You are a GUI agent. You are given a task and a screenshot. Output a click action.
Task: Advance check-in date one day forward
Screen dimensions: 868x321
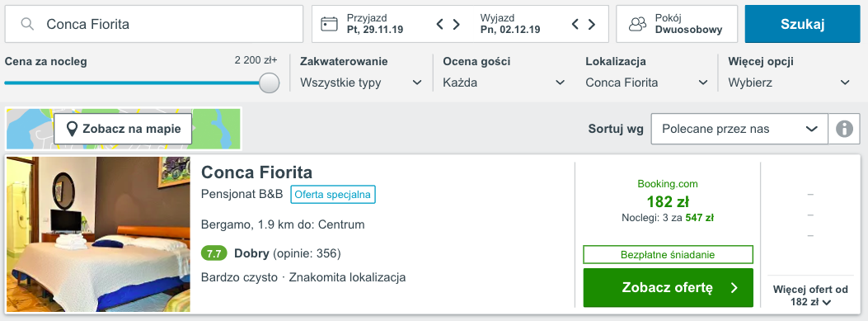(x=456, y=24)
